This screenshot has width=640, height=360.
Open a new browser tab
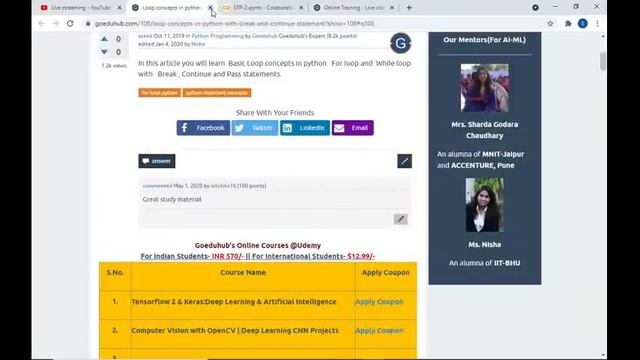click(409, 8)
